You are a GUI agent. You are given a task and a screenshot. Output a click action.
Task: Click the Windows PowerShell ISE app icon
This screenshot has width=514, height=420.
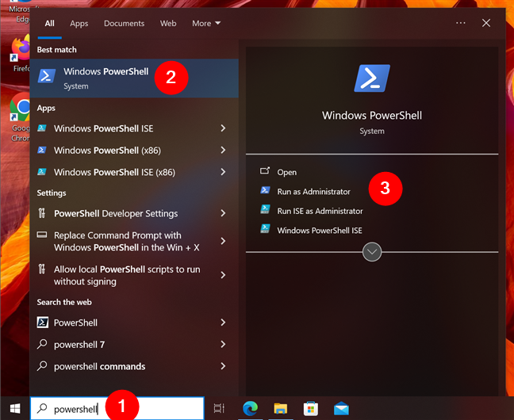[x=41, y=128]
